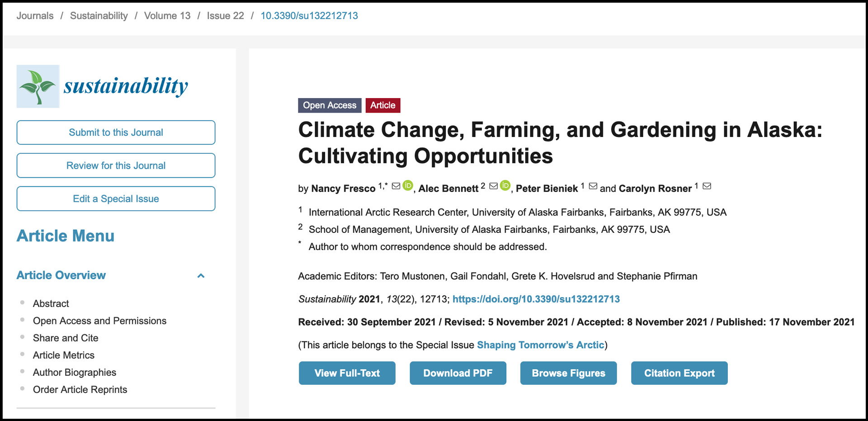The image size is (868, 421).
Task: Submit to this Journal
Action: (116, 132)
